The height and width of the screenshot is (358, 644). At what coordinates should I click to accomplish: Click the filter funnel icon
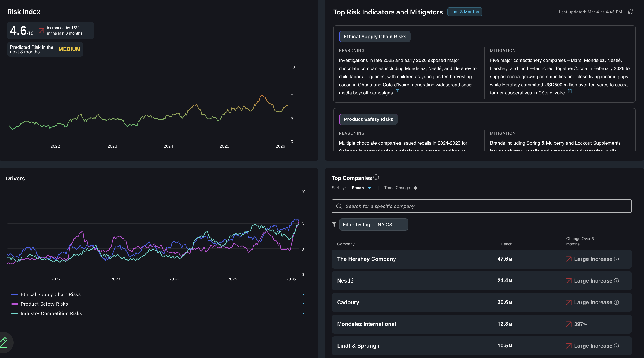pos(334,224)
